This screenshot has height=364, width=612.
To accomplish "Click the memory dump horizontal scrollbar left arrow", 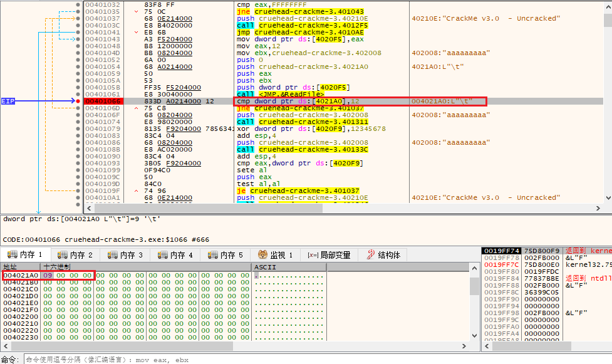I will (6, 346).
